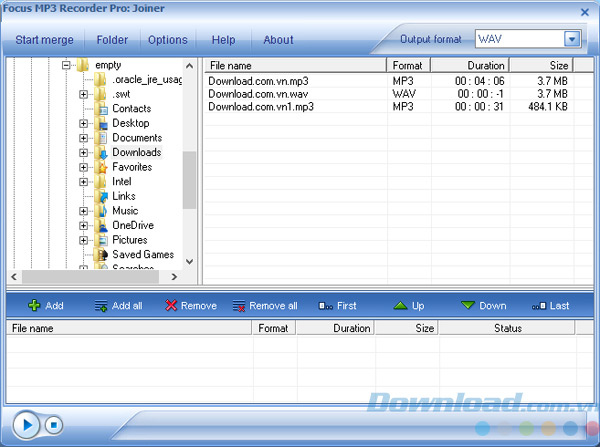Expand the Favorites folder node
Viewport: 600px width, 447px height.
[x=83, y=167]
